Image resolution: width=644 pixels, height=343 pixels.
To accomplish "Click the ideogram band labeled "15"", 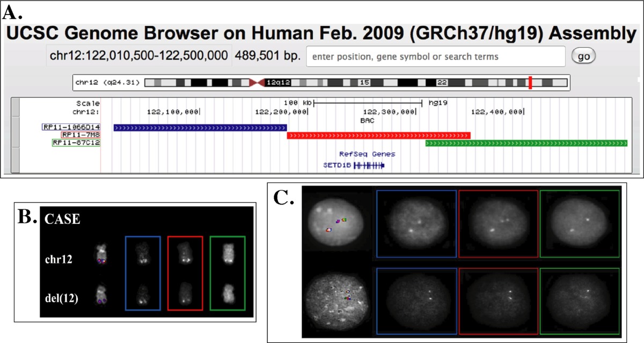I will [365, 83].
